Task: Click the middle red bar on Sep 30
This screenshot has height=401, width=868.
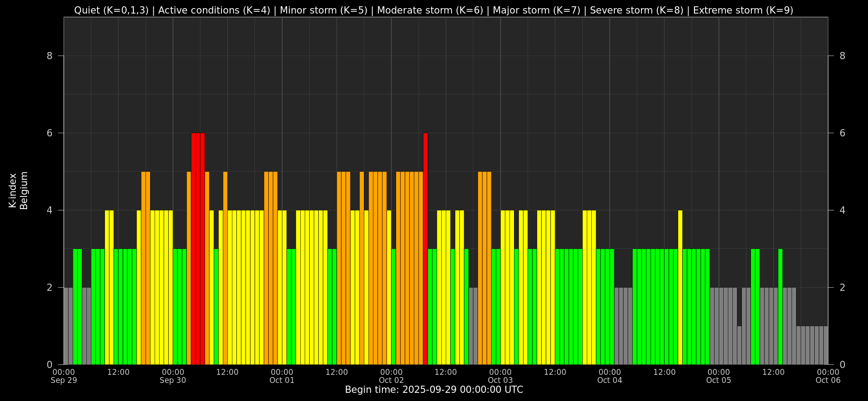Action: click(198, 248)
